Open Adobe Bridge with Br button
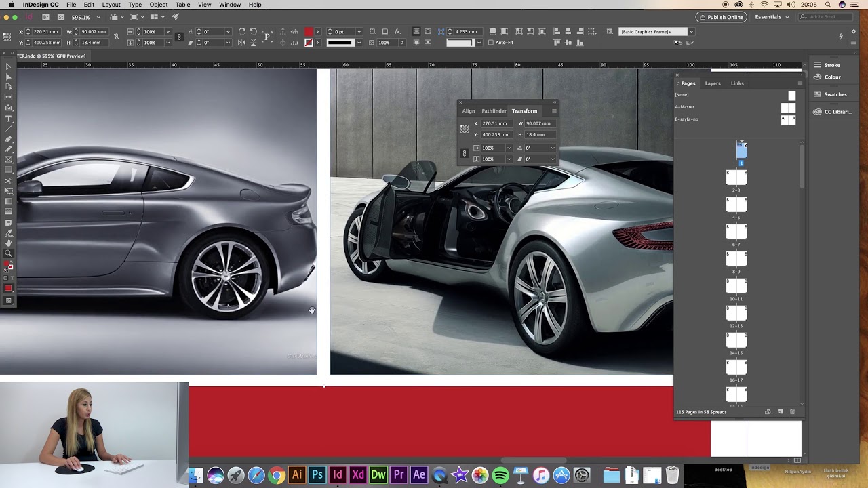 coord(45,17)
